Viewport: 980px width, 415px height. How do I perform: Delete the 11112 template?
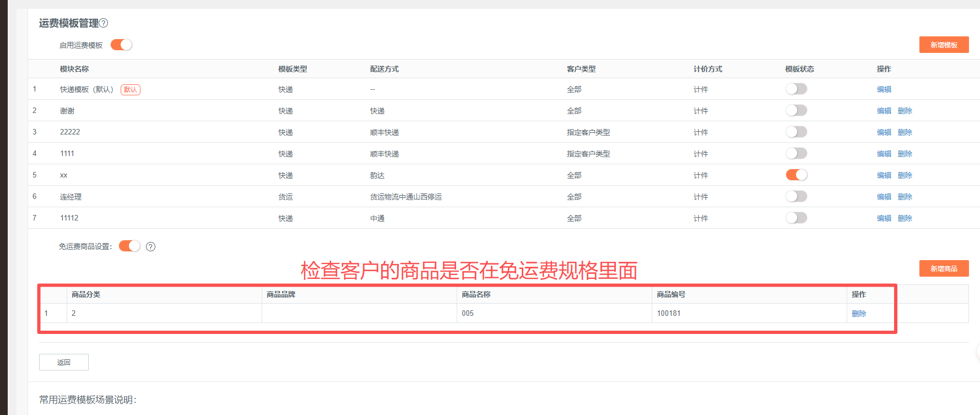[905, 218]
